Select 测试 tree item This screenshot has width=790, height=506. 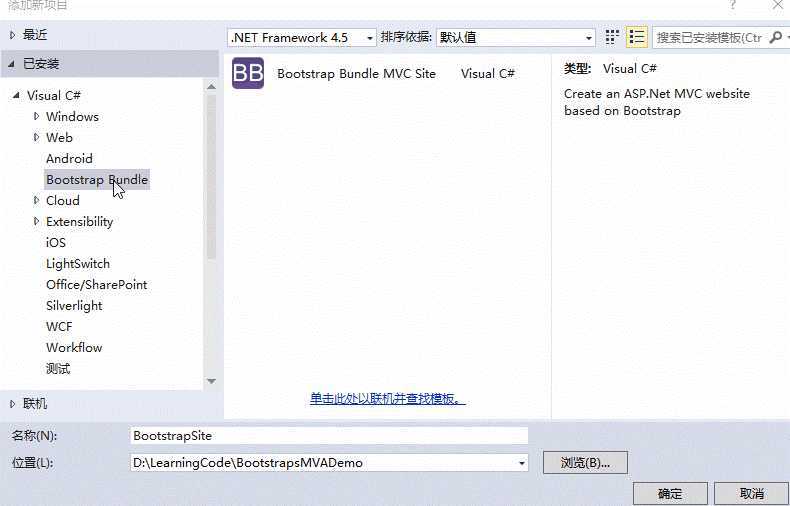pyautogui.click(x=58, y=369)
